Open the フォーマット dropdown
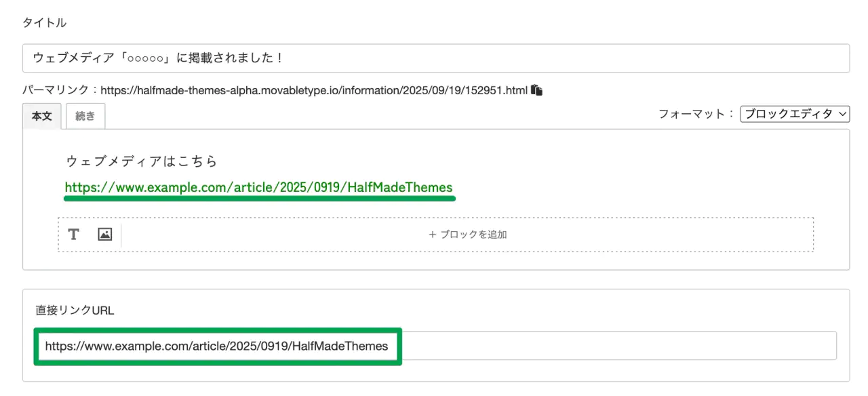 tap(795, 115)
